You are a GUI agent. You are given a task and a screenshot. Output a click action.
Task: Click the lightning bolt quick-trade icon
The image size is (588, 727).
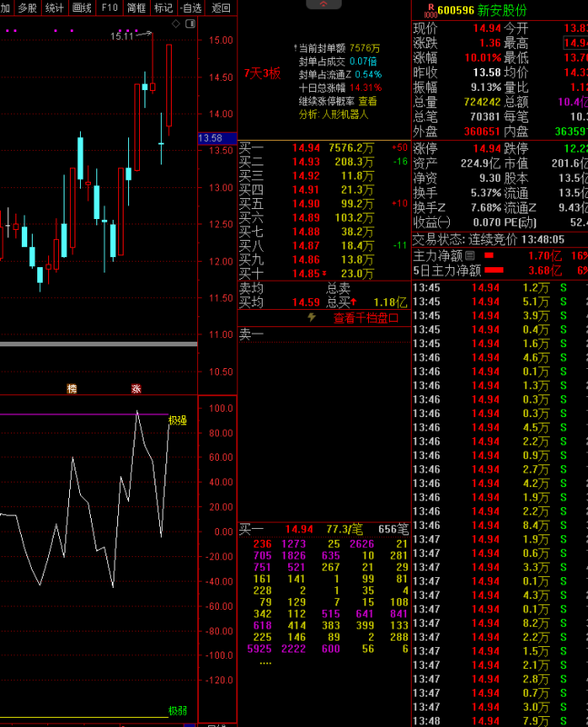point(312,317)
